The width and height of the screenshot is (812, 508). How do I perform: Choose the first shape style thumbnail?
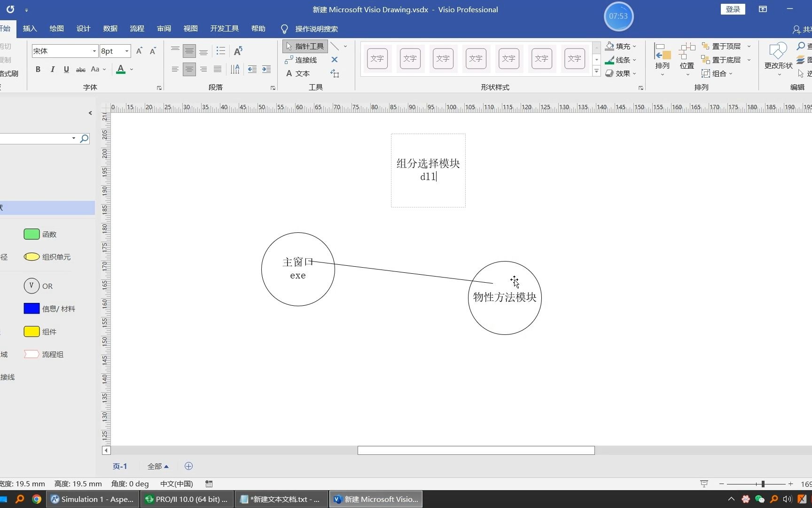pyautogui.click(x=377, y=58)
